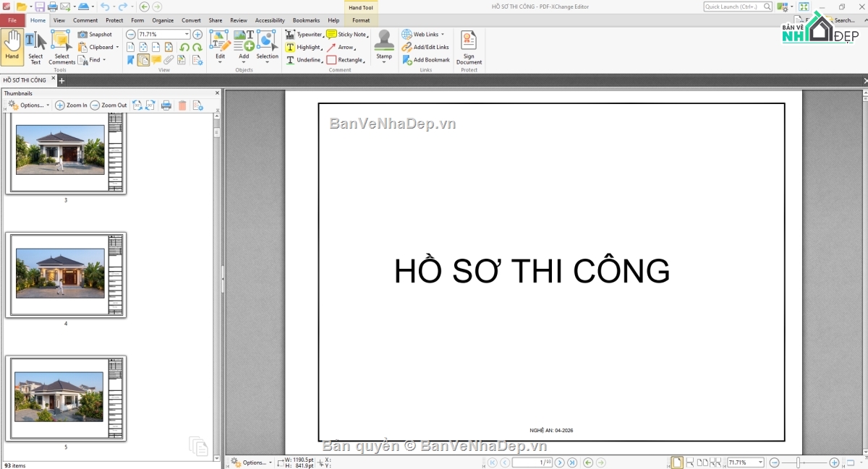Open the zoom level dropdown in ribbon
The height and width of the screenshot is (469, 868).
[x=187, y=34]
